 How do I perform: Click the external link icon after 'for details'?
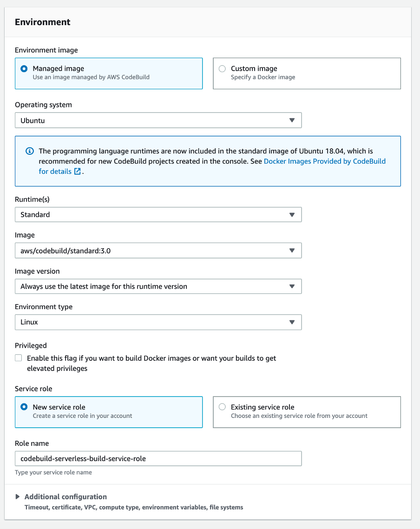(78, 172)
